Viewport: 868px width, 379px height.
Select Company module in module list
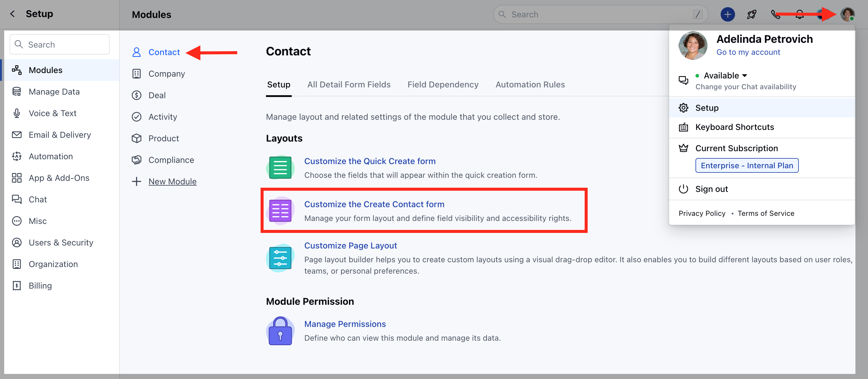[167, 74]
